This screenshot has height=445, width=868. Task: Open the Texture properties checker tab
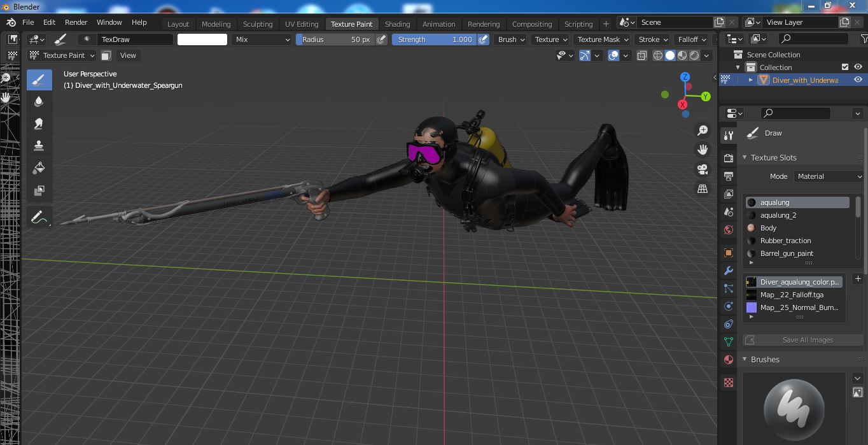click(x=729, y=383)
